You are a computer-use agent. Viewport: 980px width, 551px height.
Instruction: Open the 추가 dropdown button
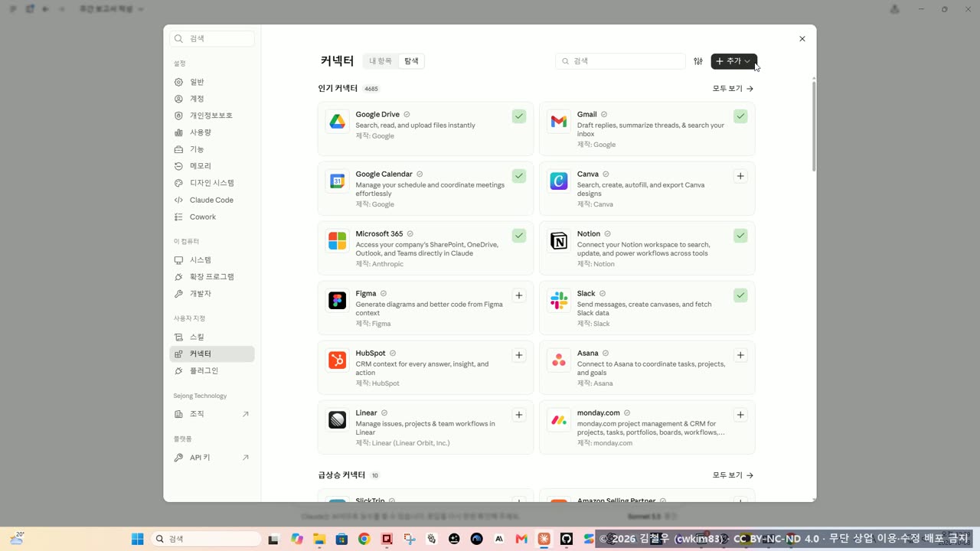pos(734,61)
